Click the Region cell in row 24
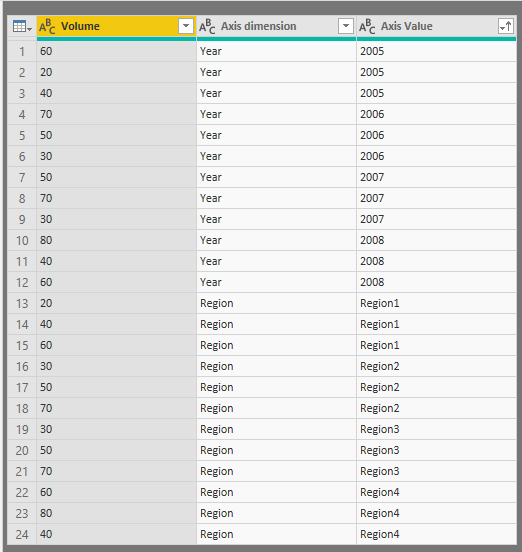Viewport: 522px width, 552px height. pos(276,534)
